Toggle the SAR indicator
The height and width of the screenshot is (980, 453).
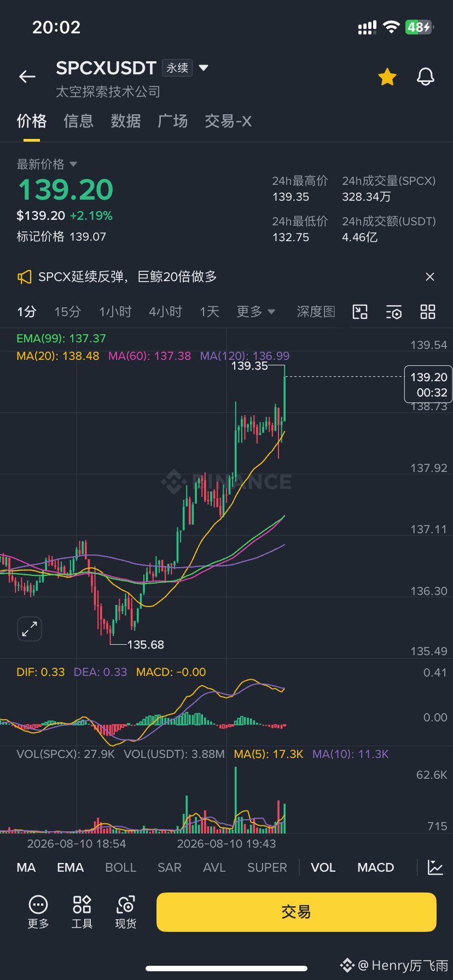click(x=170, y=868)
